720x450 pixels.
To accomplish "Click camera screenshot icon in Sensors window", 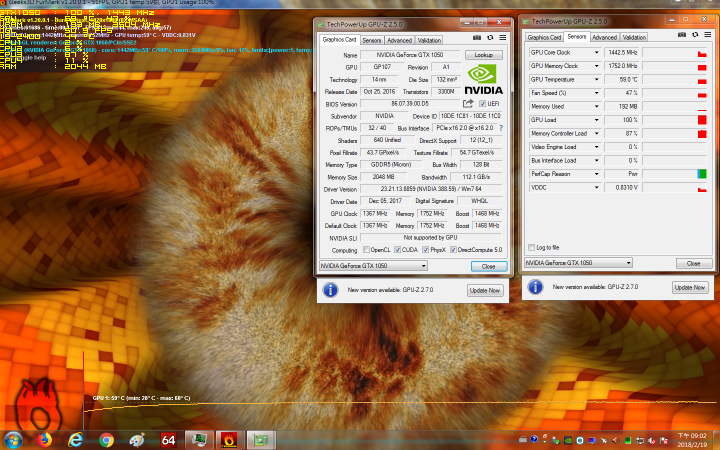I will (x=682, y=34).
